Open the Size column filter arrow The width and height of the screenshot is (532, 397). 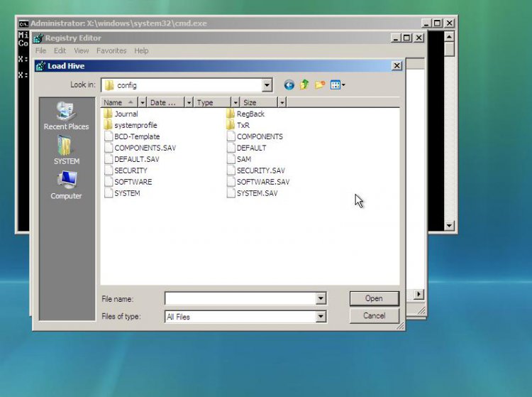282,102
